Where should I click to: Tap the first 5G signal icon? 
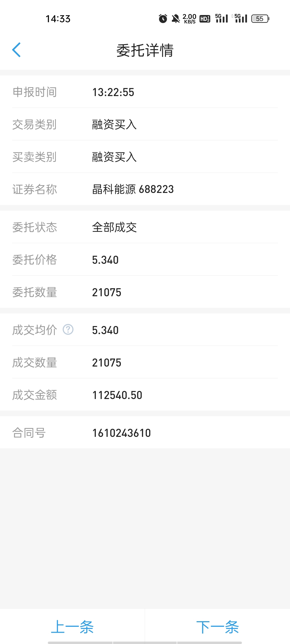[222, 18]
